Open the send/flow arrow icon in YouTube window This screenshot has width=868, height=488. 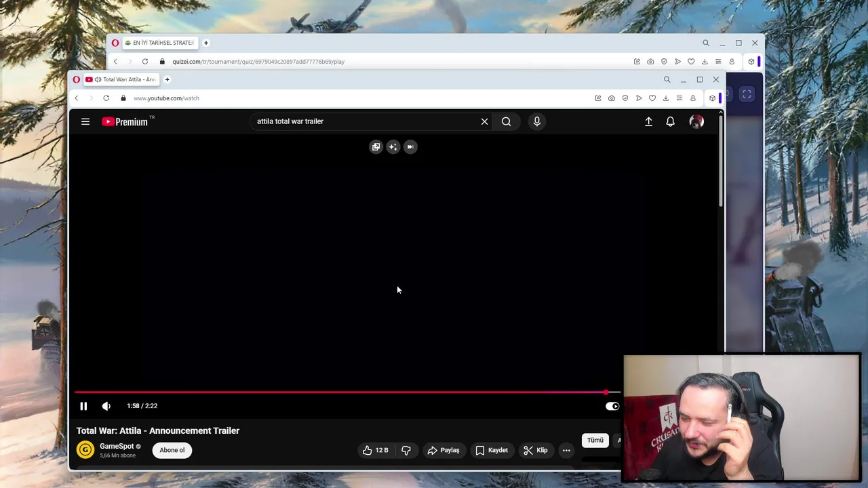(x=639, y=98)
